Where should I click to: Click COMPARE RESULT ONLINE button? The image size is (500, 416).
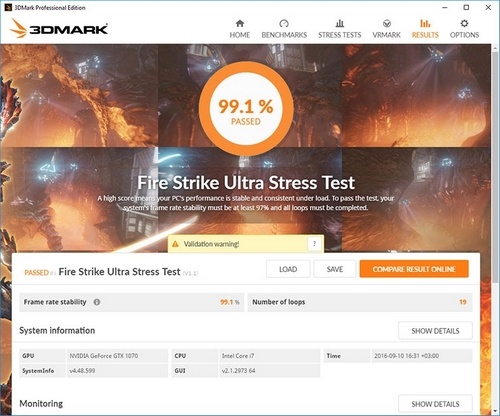414,269
